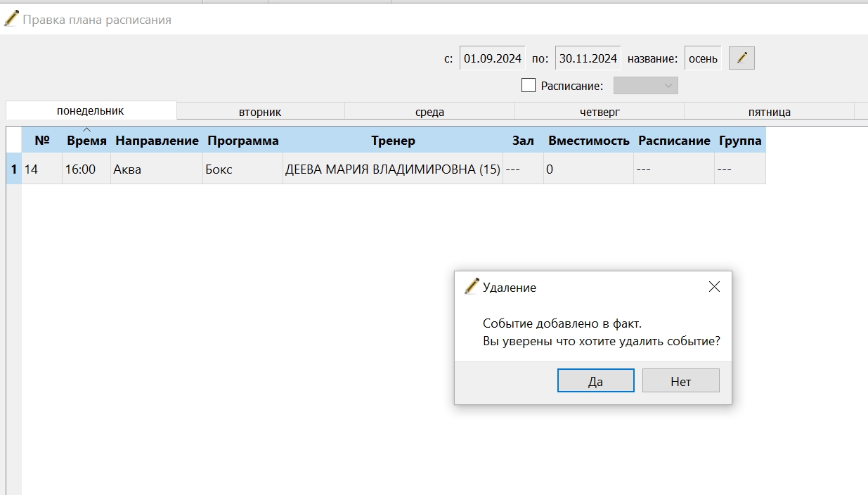Click the название field containing осень
The width and height of the screenshot is (868, 495).
coord(703,58)
